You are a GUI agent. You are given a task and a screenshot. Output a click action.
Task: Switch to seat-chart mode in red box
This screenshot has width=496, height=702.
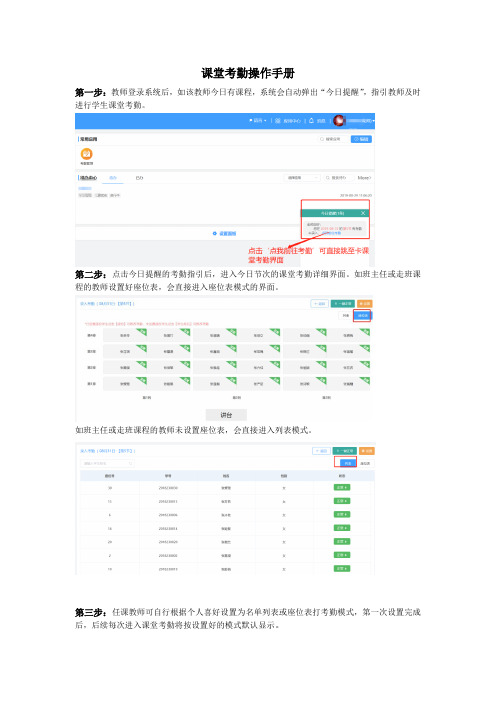coord(362,315)
